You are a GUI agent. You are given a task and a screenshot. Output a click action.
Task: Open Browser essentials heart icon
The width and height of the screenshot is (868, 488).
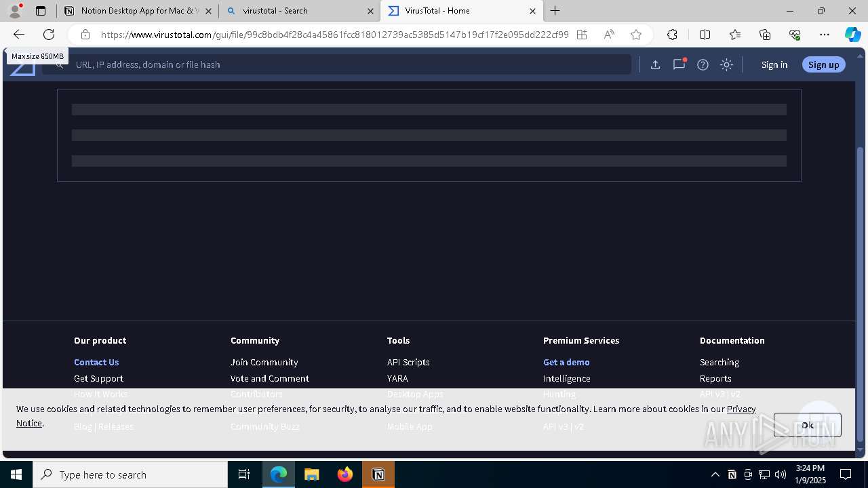pyautogui.click(x=795, y=35)
